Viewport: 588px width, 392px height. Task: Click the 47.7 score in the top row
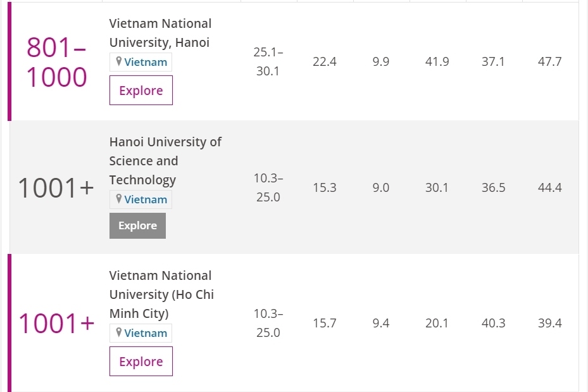[549, 62]
